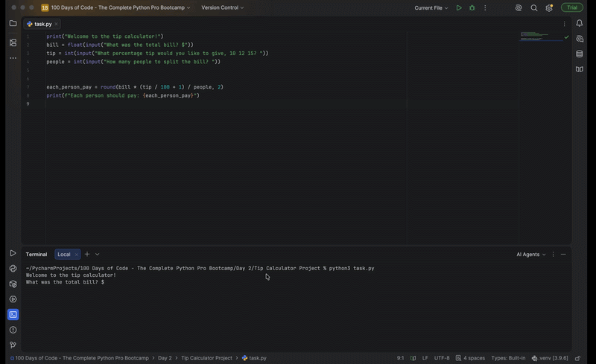Open the Python Console tool window
This screenshot has height=364, width=596.
coord(13,269)
